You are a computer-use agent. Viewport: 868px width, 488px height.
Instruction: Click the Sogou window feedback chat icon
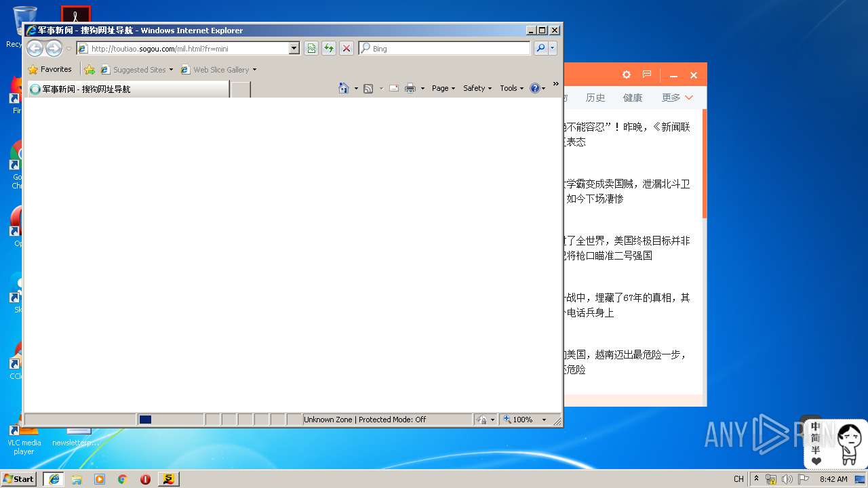647,75
